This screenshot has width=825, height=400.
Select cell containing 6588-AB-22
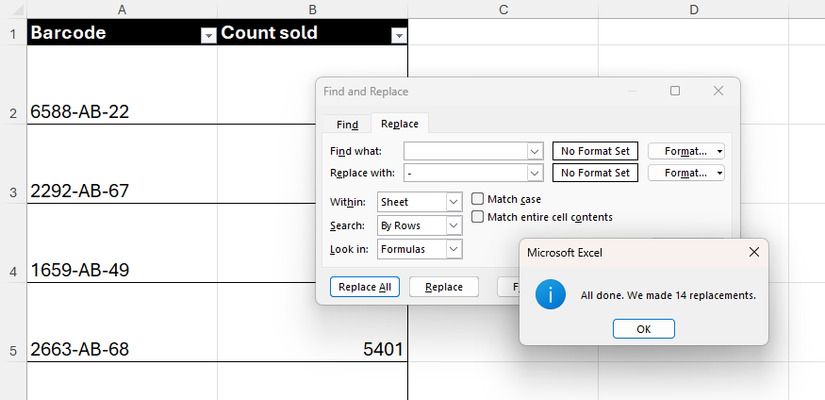pos(122,85)
